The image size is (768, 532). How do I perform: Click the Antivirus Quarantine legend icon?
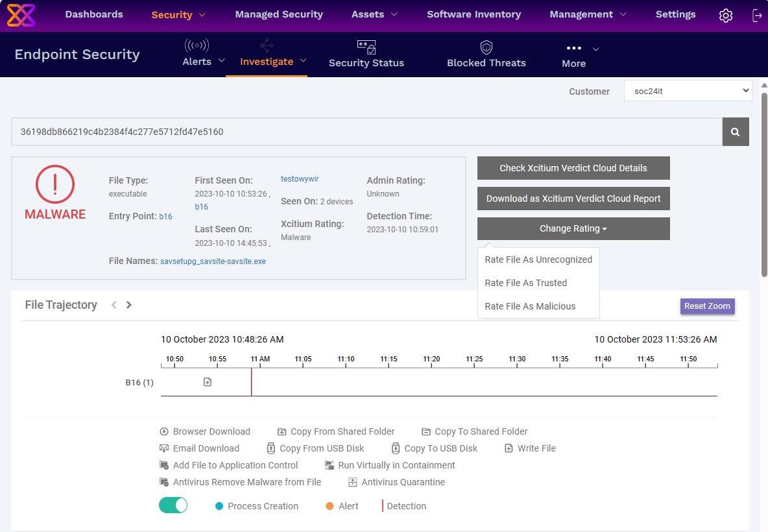pyautogui.click(x=353, y=482)
